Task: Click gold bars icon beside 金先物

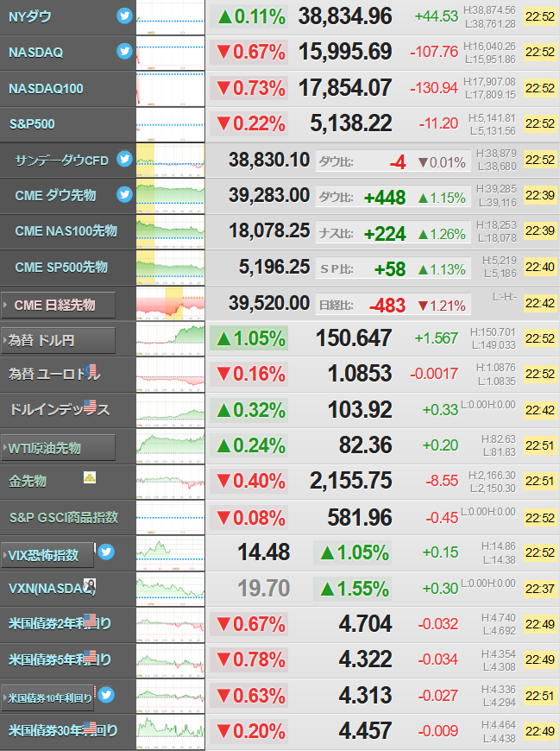Action: pyautogui.click(x=90, y=477)
